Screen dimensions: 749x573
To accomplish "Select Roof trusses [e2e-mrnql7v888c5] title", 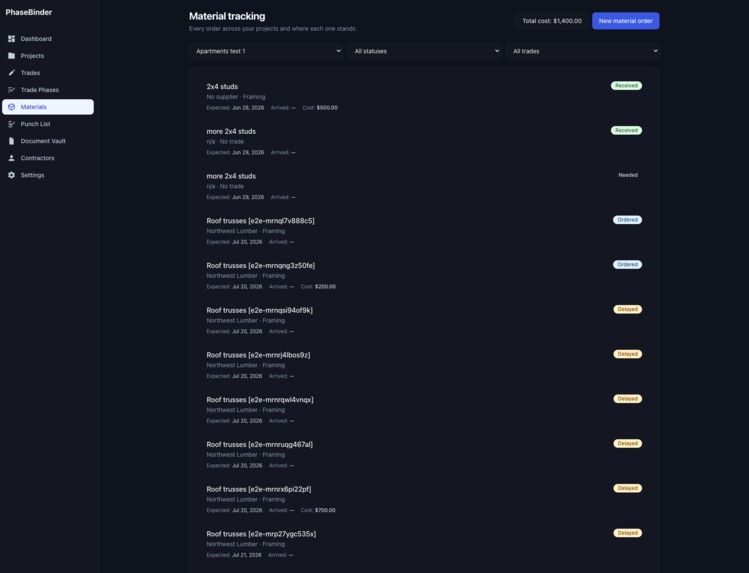I will (260, 221).
